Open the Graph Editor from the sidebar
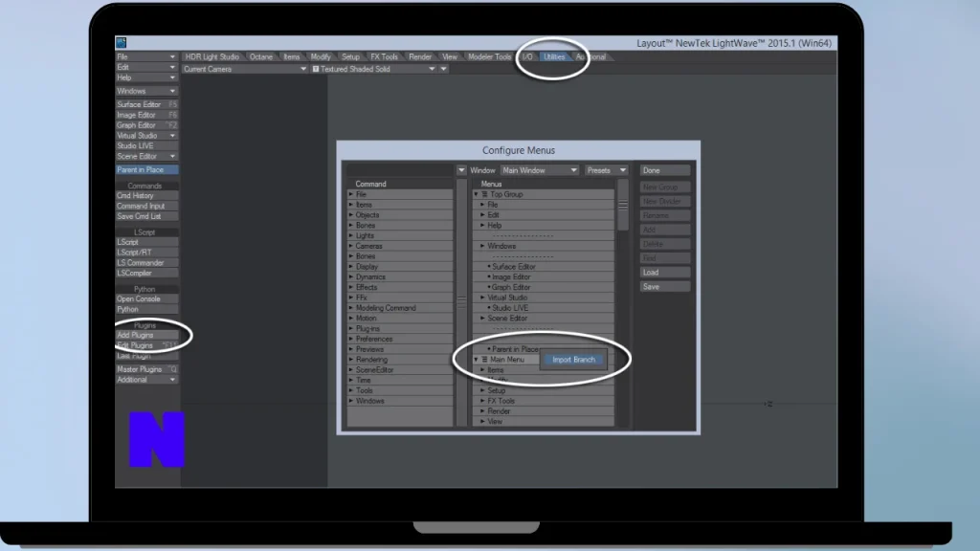The width and height of the screenshot is (980, 551). pyautogui.click(x=146, y=125)
